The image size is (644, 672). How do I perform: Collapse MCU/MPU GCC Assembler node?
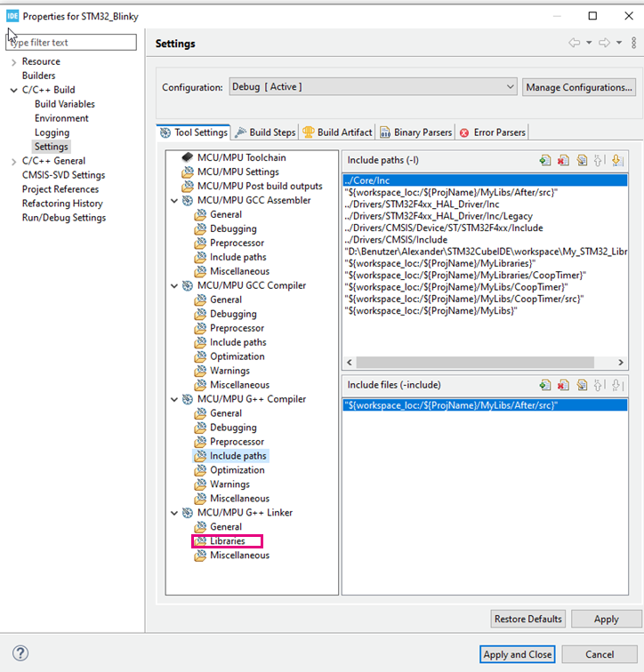(x=174, y=201)
